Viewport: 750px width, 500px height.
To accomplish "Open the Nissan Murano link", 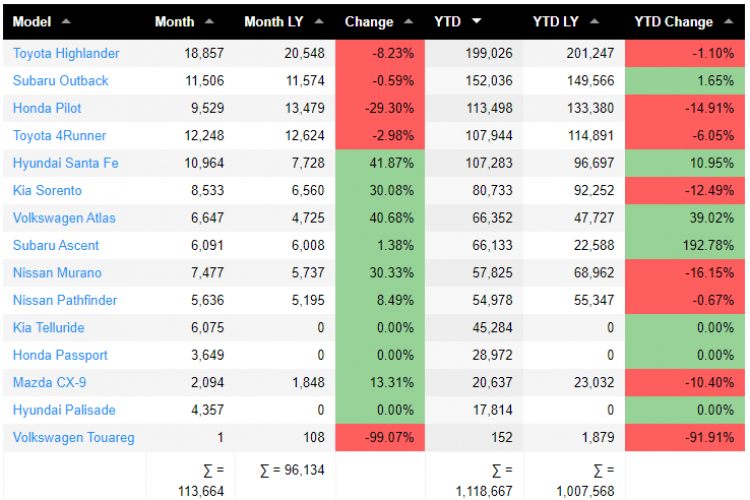I will [57, 273].
